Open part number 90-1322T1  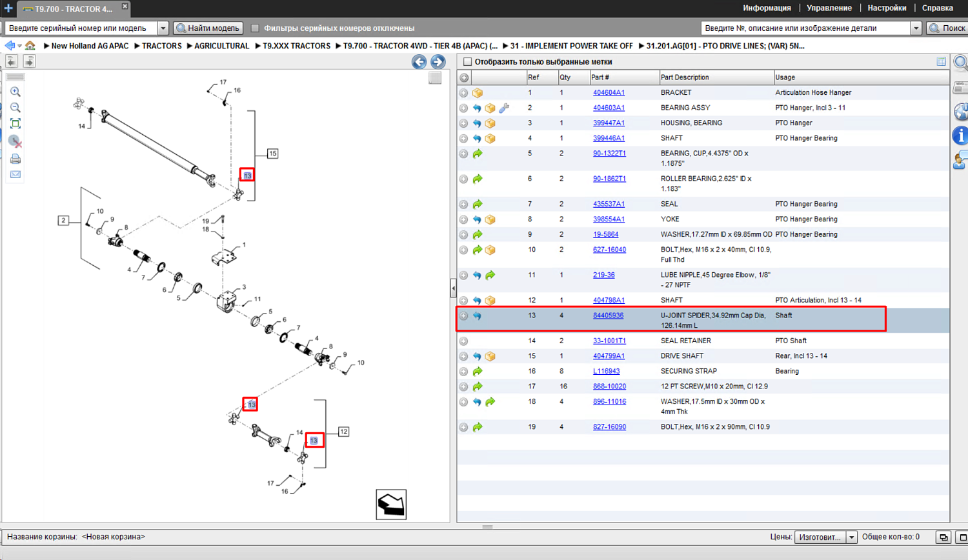(609, 154)
